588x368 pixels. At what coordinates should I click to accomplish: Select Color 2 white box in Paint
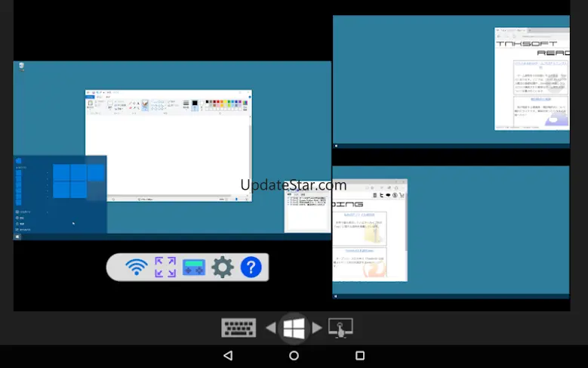(202, 105)
